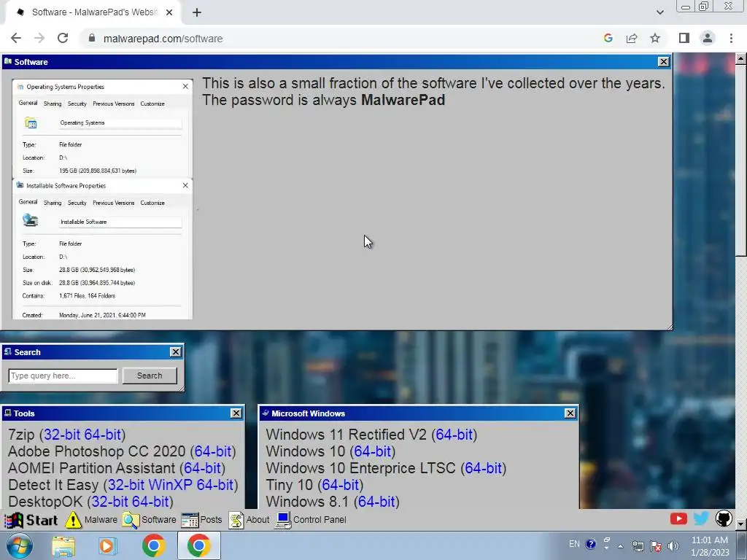Image resolution: width=747 pixels, height=560 pixels.
Task: Open 7zip 64-bit download link
Action: coord(102,435)
